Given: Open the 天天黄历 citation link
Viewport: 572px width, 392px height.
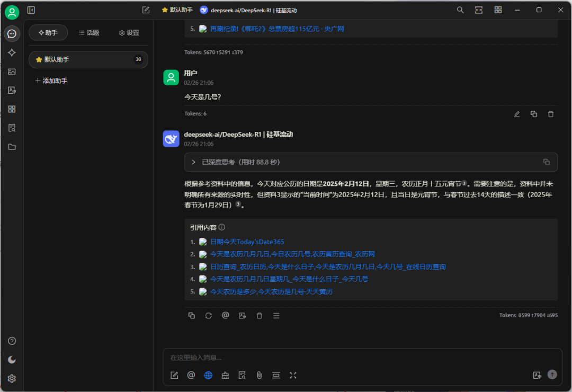Looking at the screenshot, I should point(271,292).
